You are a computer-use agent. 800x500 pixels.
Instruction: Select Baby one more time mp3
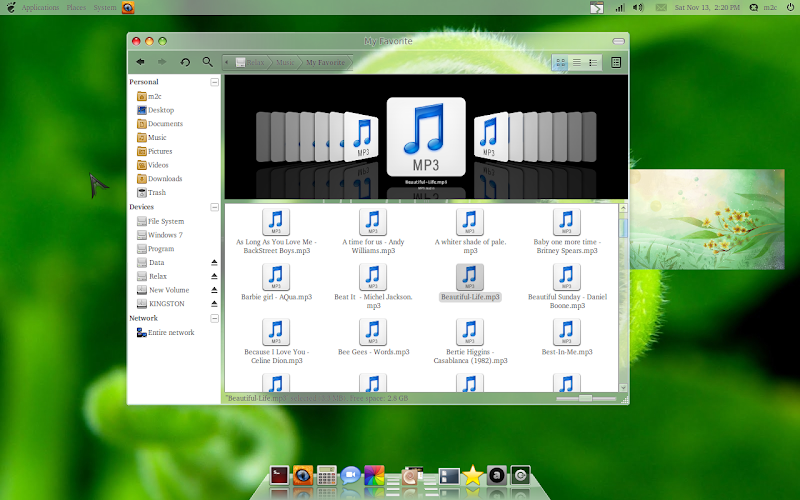567,231
